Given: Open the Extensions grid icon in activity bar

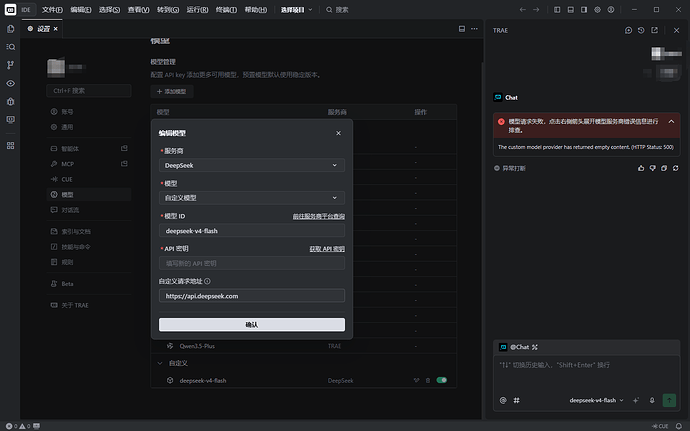Looking at the screenshot, I should 11,146.
